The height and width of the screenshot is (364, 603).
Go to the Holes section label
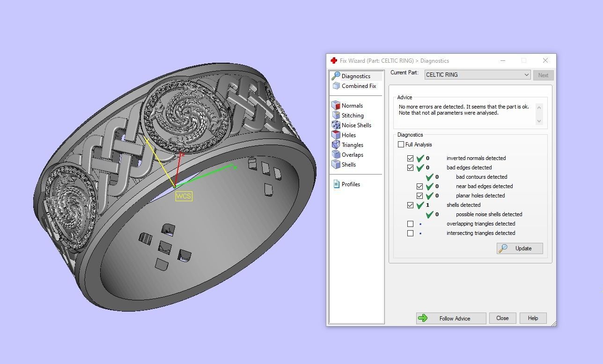click(349, 135)
